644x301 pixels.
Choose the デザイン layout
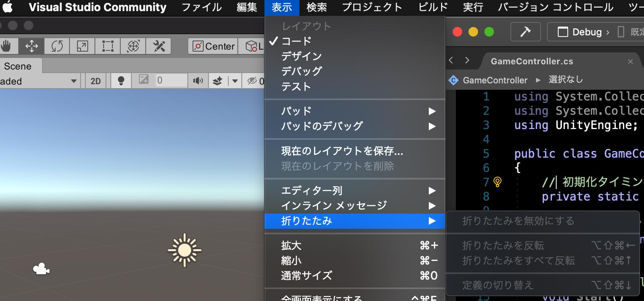(x=355, y=56)
